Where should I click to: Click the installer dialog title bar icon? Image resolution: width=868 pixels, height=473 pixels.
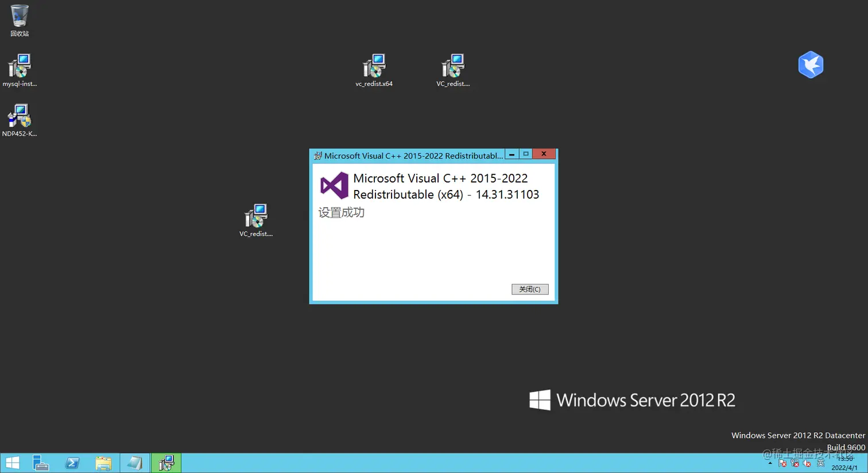[318, 156]
